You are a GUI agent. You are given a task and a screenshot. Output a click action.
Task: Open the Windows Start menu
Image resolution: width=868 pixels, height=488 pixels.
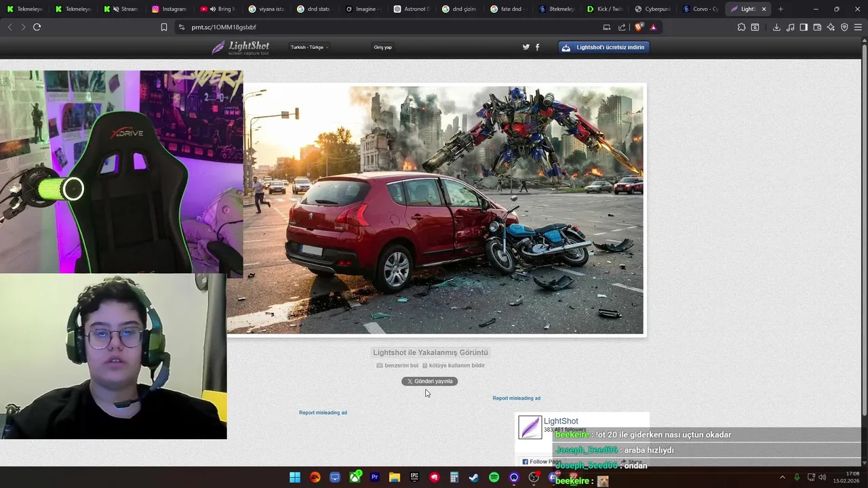[x=295, y=478]
